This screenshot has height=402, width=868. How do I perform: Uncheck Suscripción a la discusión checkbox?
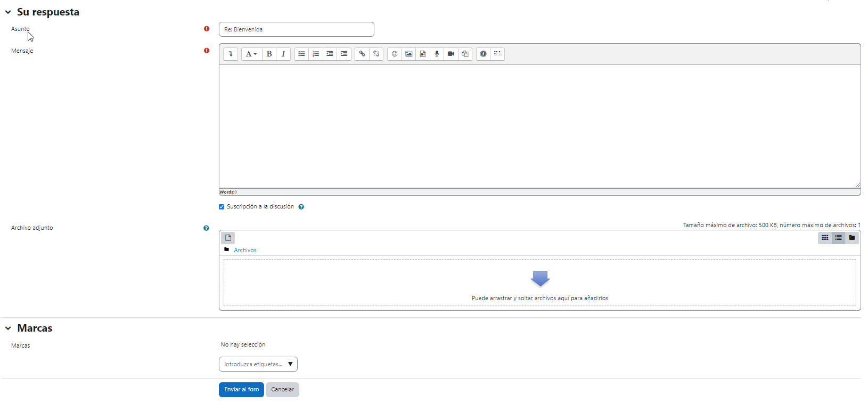(x=222, y=207)
